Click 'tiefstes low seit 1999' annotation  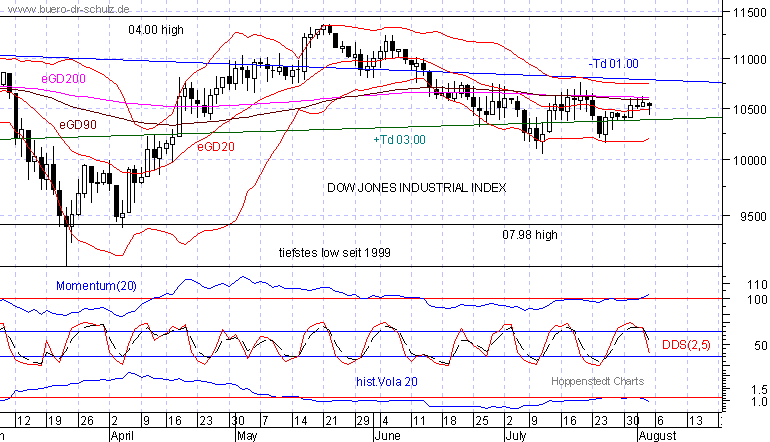[335, 253]
